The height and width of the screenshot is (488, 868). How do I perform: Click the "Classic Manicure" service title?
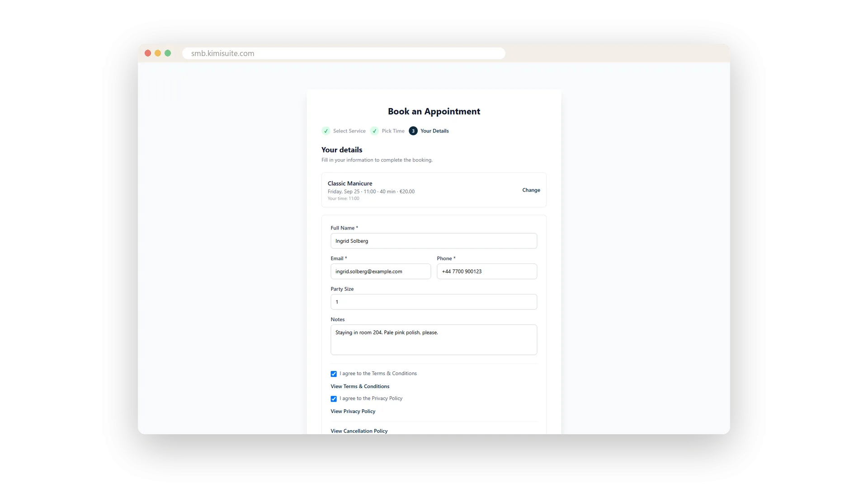click(x=350, y=183)
